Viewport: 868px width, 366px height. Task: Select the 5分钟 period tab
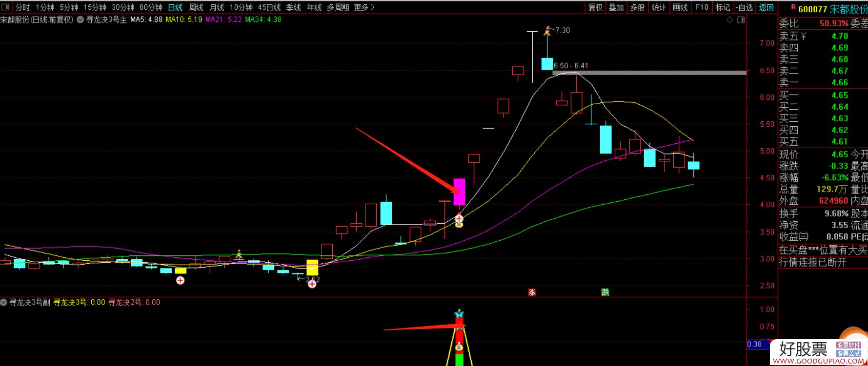[69, 7]
